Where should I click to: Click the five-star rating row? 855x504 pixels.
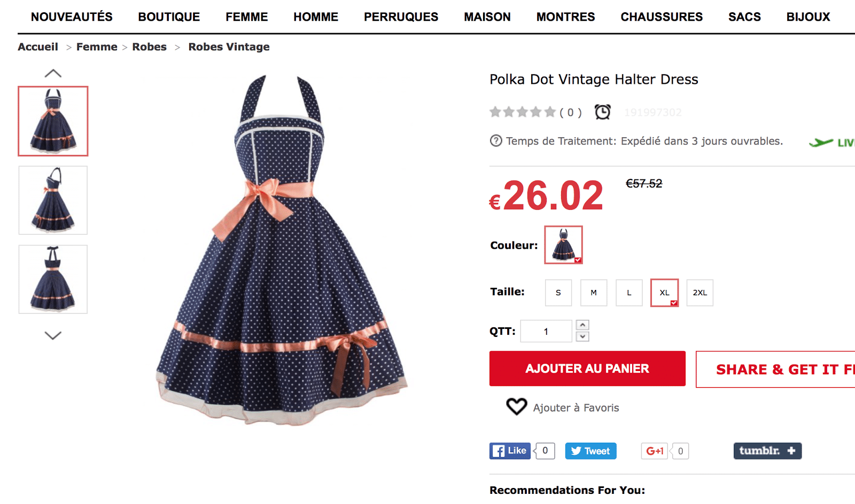tap(523, 112)
